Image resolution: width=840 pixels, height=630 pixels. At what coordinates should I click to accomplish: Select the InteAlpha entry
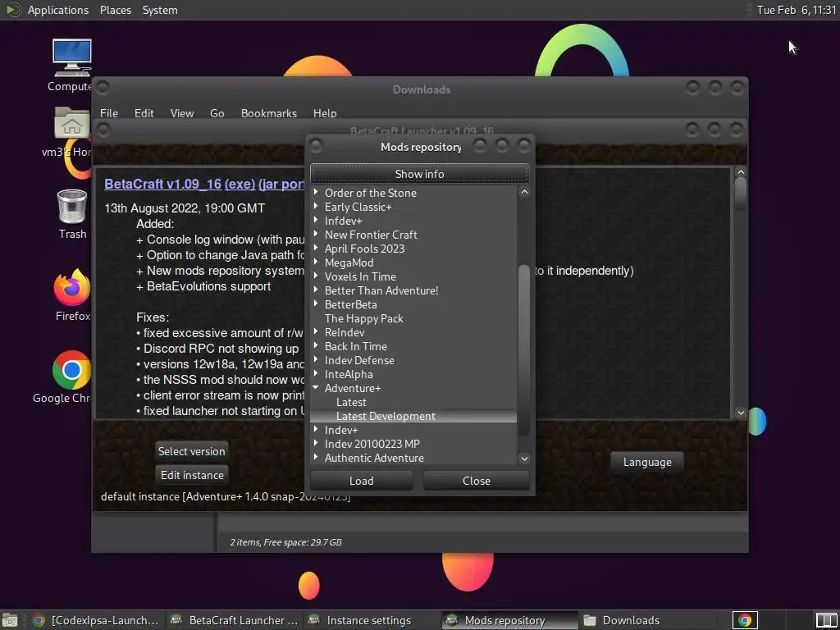(348, 374)
